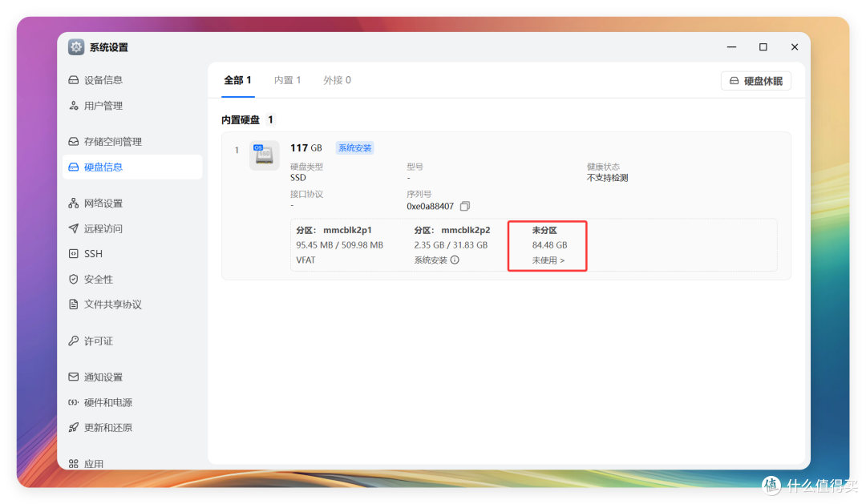
Task: Copy the serial number 0xe0a88407
Action: (x=465, y=207)
